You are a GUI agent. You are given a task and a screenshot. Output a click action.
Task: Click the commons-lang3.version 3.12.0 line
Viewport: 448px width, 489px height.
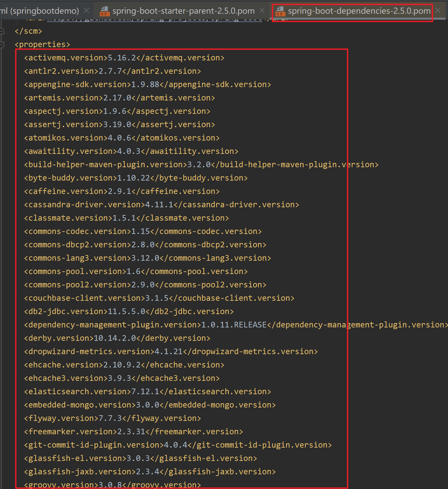click(148, 258)
